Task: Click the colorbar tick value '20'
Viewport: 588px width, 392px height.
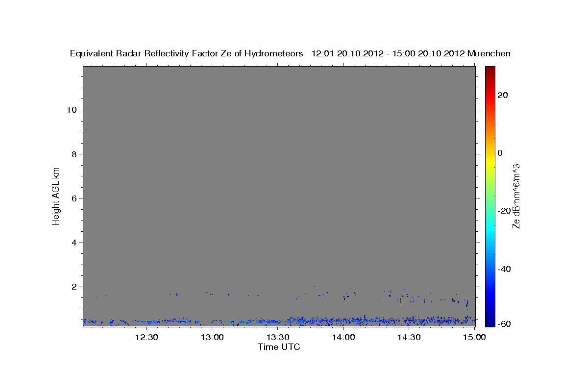Action: (502, 95)
